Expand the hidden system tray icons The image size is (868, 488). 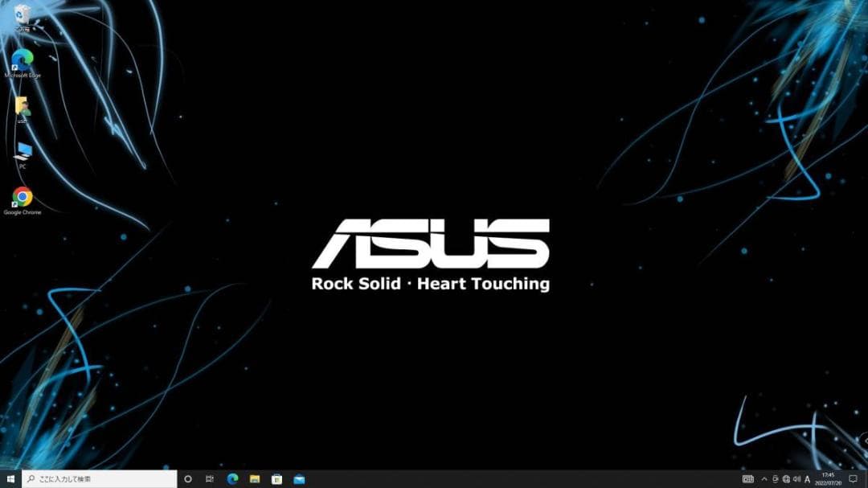click(x=764, y=479)
